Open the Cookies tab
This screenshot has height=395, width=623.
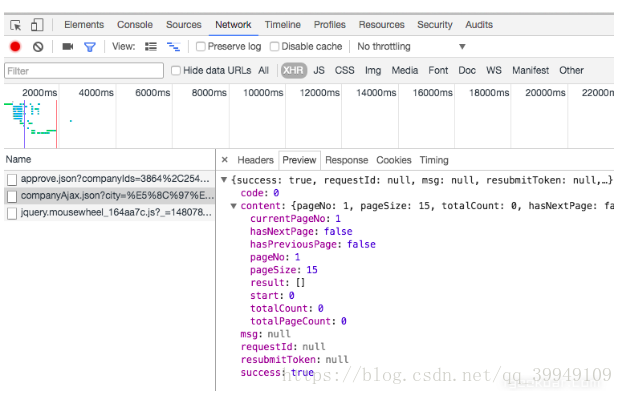click(x=394, y=160)
